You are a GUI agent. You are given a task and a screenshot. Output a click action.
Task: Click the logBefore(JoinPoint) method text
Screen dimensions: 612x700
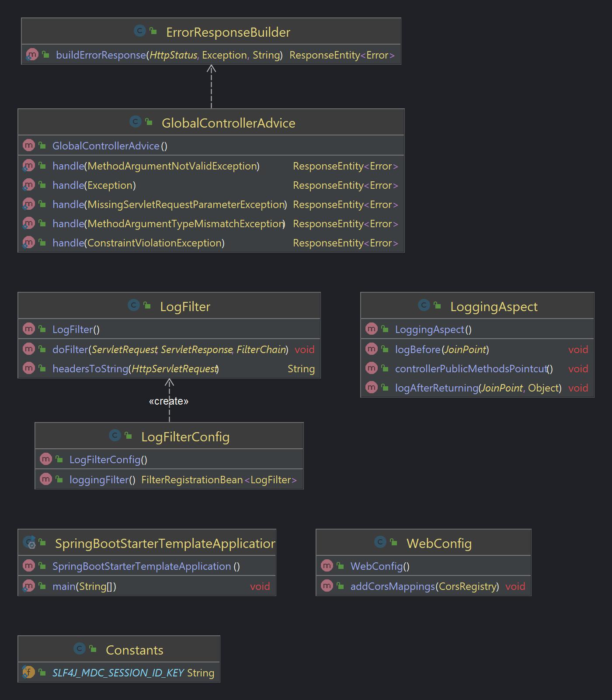pos(442,350)
